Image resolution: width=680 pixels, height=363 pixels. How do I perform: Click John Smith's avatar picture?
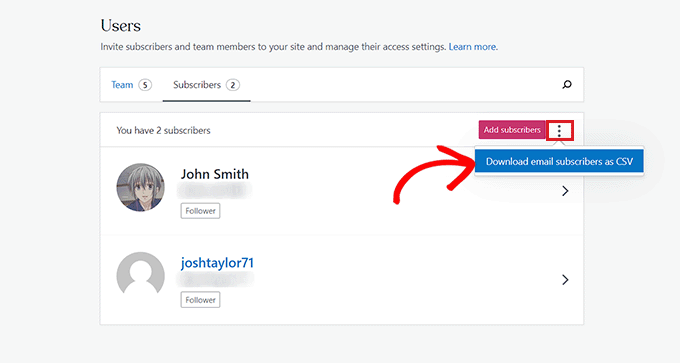point(141,187)
